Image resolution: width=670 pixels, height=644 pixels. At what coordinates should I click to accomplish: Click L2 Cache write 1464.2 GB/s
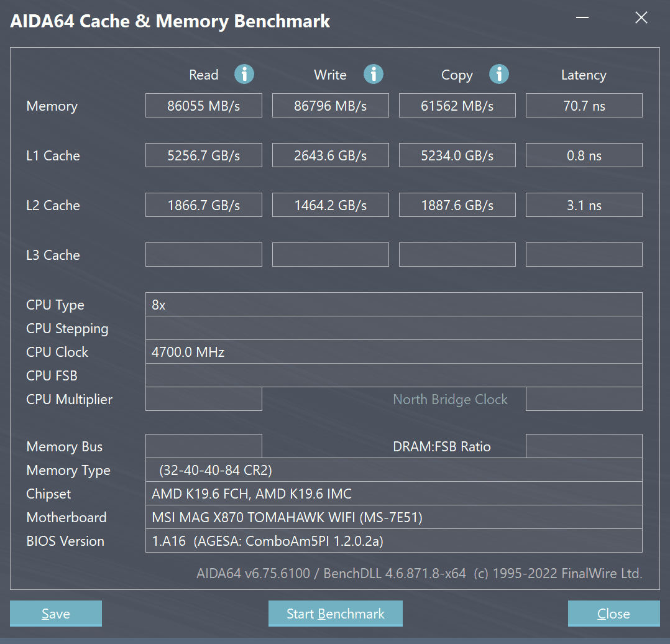coord(330,205)
